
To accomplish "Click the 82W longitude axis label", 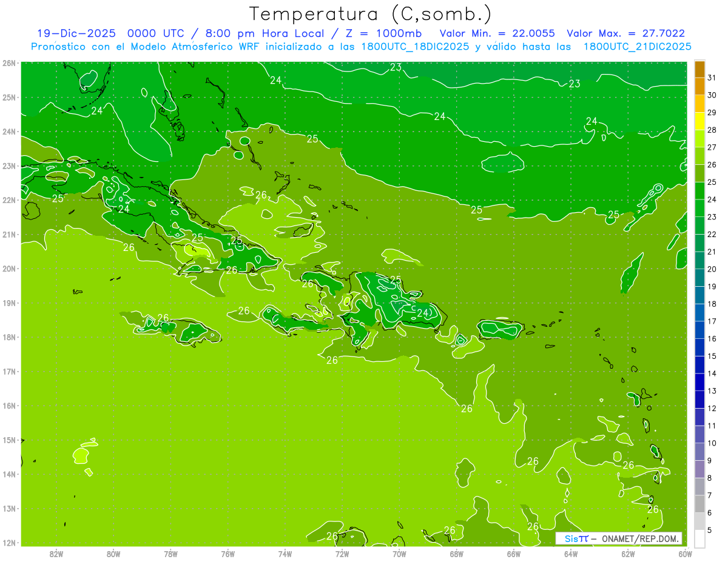I will (56, 554).
